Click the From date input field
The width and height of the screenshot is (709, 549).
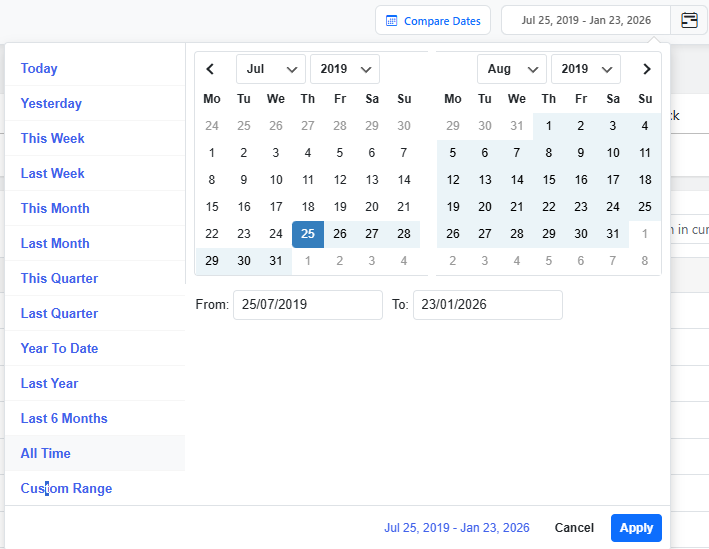307,305
